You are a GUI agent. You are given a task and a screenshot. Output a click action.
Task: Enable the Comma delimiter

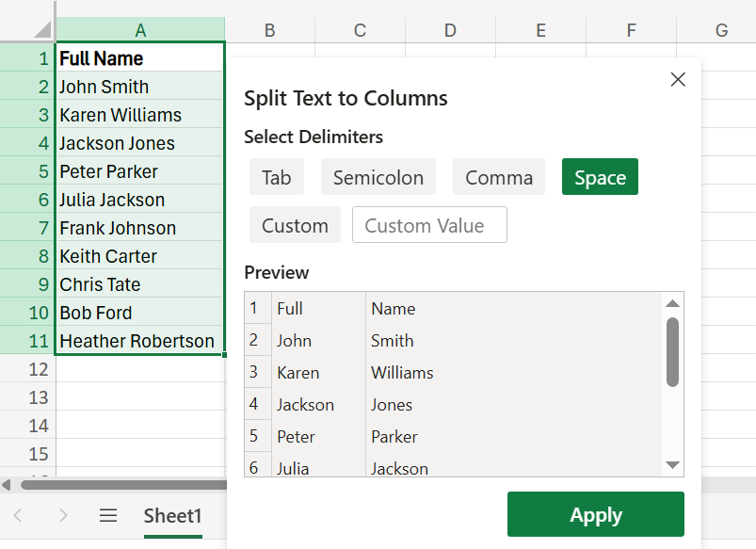pos(498,176)
